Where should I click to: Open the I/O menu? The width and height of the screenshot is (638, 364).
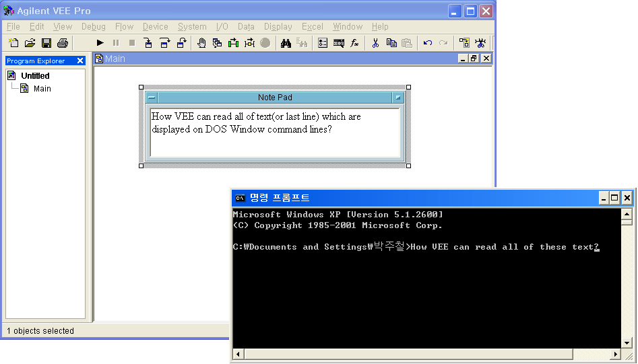coord(222,27)
